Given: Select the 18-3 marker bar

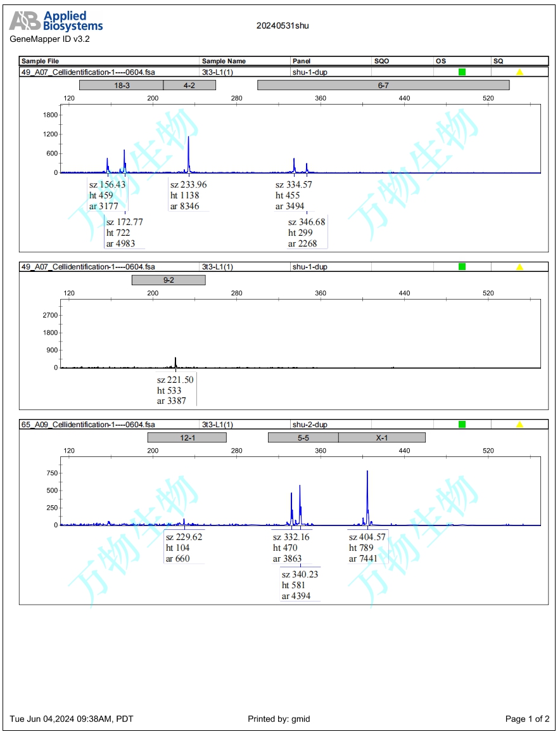Looking at the screenshot, I should pyautogui.click(x=122, y=85).
